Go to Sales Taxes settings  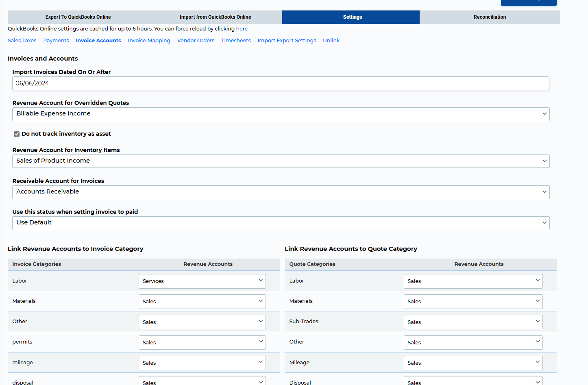[x=22, y=41]
